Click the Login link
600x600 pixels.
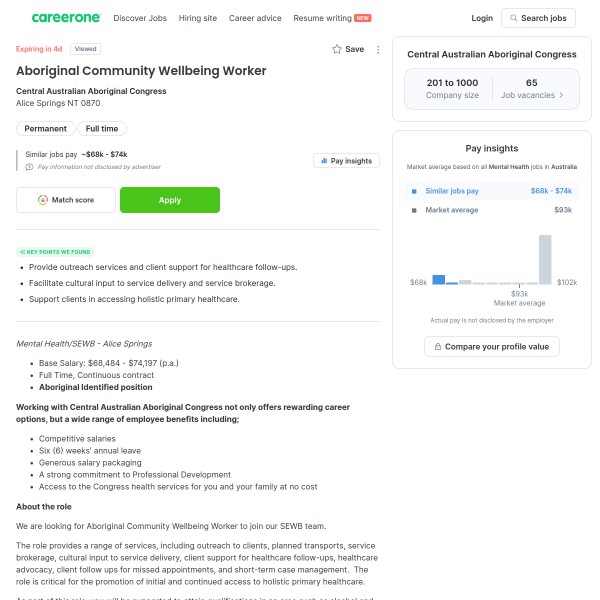click(482, 18)
